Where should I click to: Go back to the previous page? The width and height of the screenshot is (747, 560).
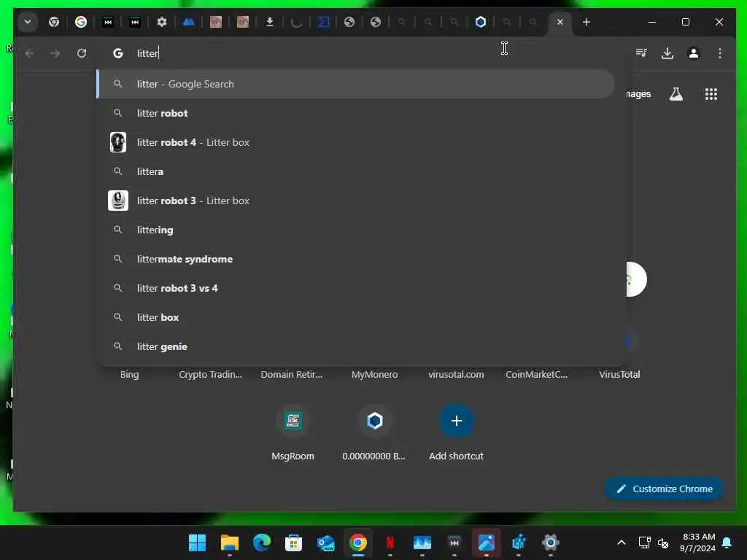click(29, 53)
